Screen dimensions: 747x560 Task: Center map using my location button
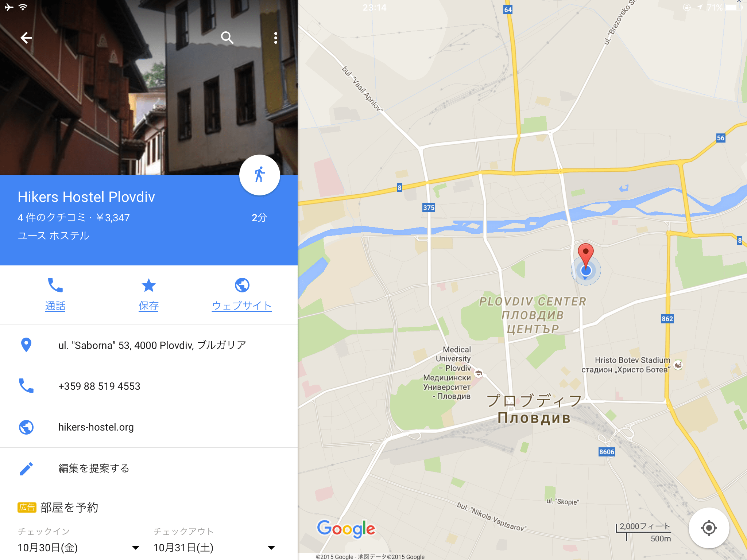click(x=709, y=528)
